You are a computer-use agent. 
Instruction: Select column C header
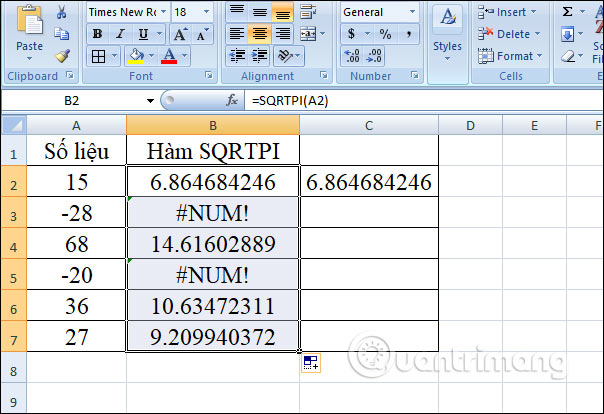pos(369,126)
